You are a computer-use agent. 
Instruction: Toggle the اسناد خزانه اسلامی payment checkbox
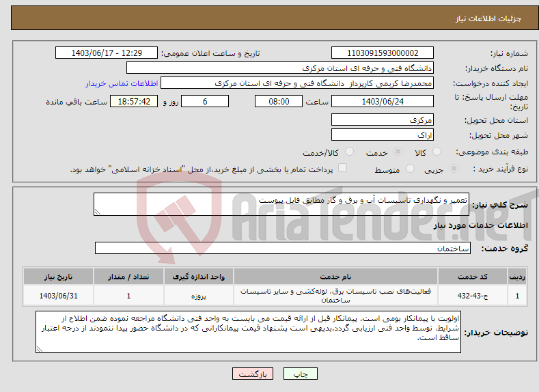pyautogui.click(x=342, y=168)
